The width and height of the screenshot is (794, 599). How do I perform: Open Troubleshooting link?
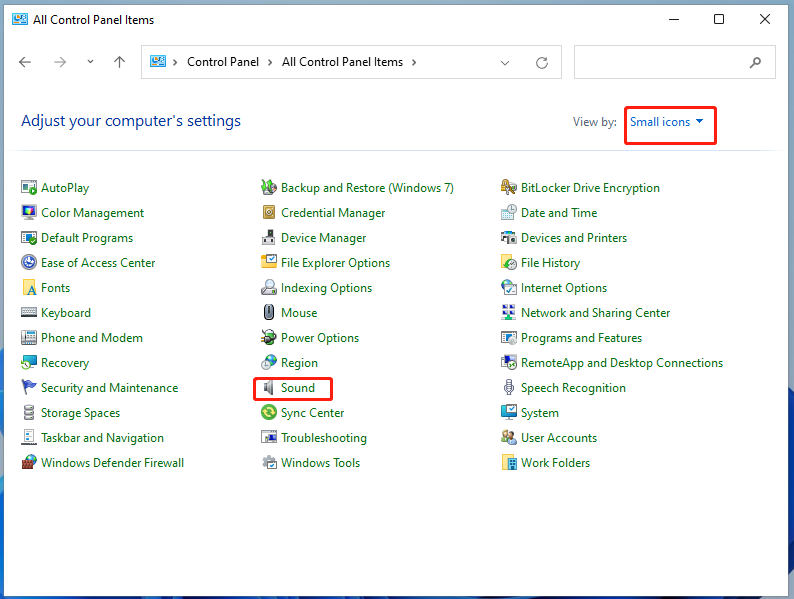point(324,437)
